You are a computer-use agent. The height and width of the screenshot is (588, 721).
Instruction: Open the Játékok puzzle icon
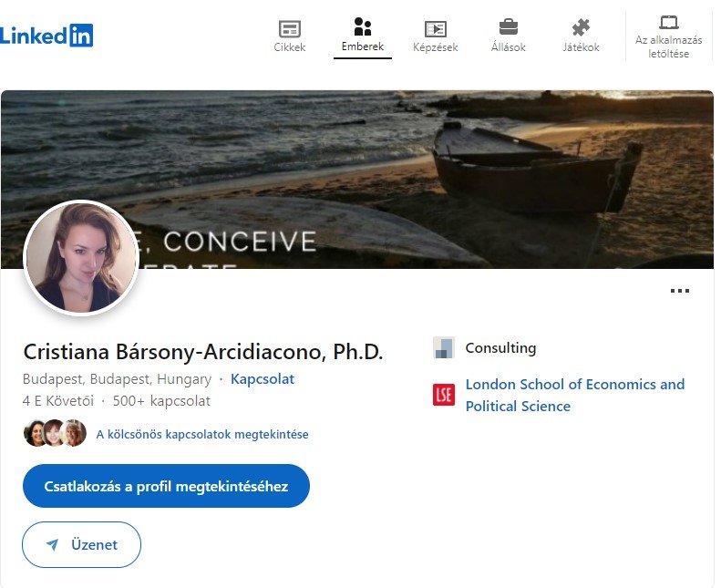coord(581,27)
